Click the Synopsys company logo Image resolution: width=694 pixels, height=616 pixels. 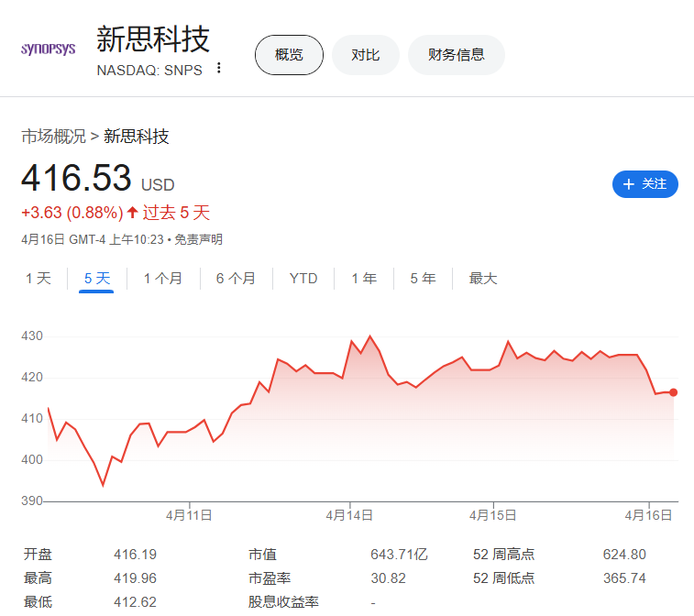coord(48,49)
